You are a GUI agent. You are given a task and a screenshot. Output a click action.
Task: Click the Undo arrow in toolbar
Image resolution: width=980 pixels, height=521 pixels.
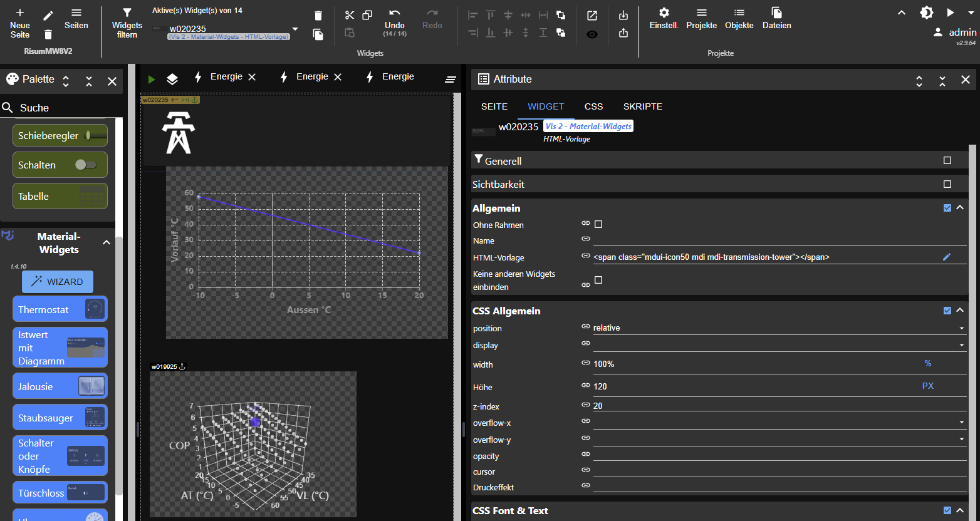coord(394,13)
